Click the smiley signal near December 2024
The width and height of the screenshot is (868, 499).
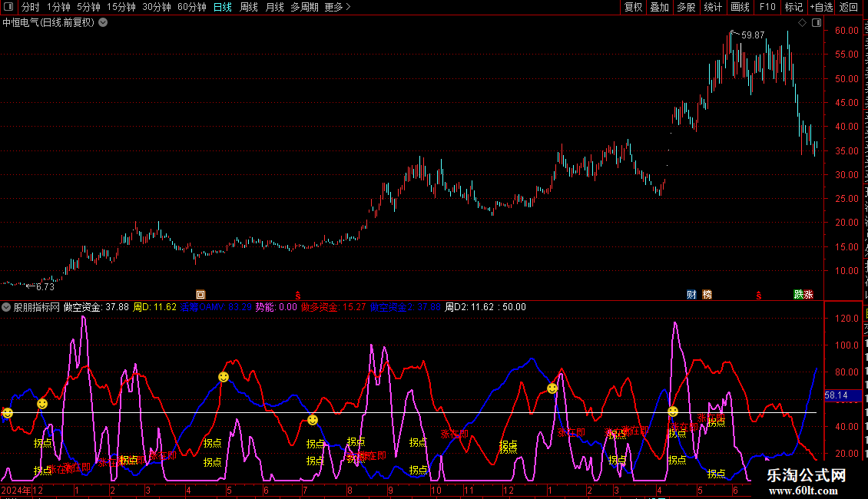pos(42,405)
